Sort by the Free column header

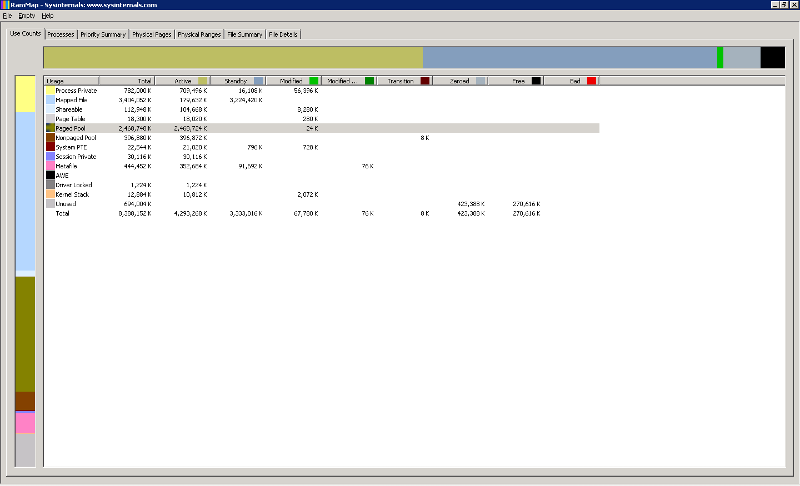[x=516, y=81]
